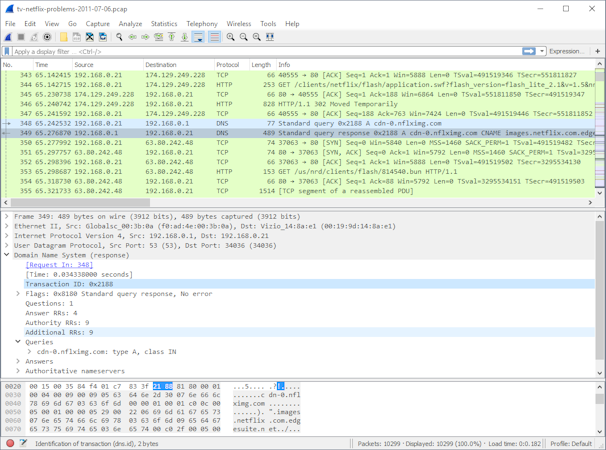
Task: Apply the display filter arrow button
Action: click(529, 51)
